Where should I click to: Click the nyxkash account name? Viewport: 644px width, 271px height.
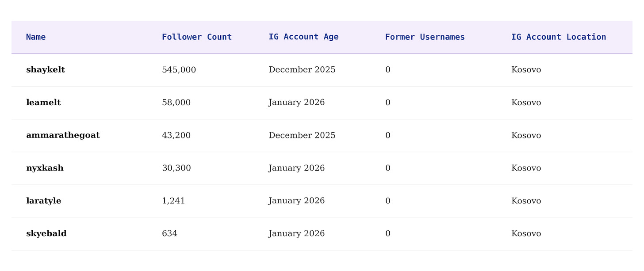[45, 168]
